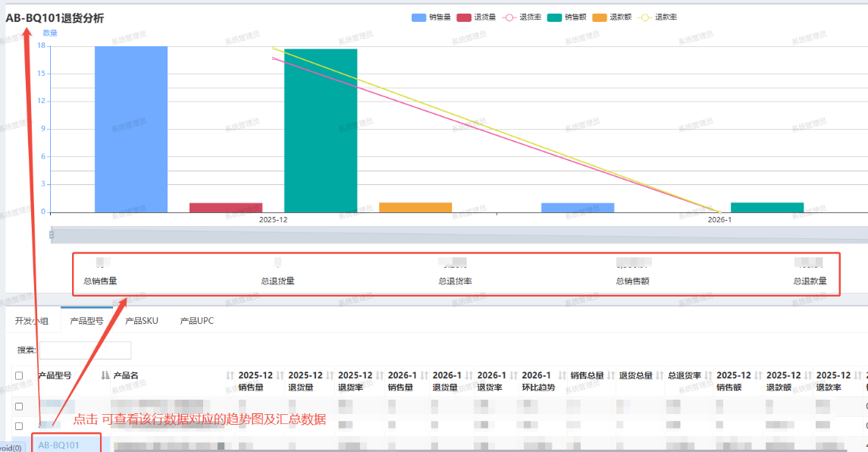Viewport: 868px width, 452px height.
Task: Hide the 退货率 line from legend
Action: click(x=521, y=17)
